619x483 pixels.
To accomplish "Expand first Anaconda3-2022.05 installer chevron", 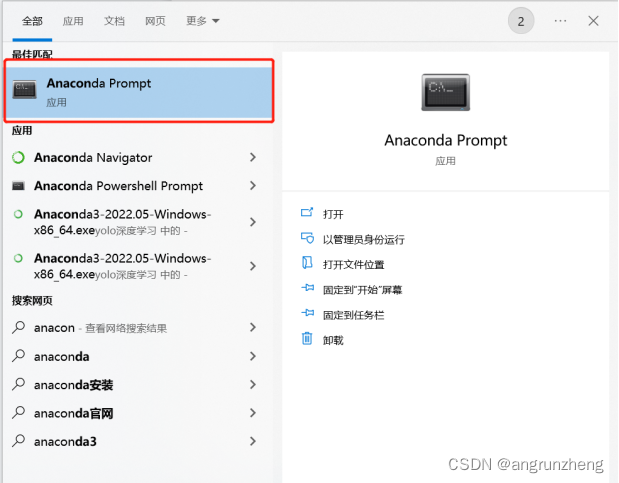I will pos(253,222).
